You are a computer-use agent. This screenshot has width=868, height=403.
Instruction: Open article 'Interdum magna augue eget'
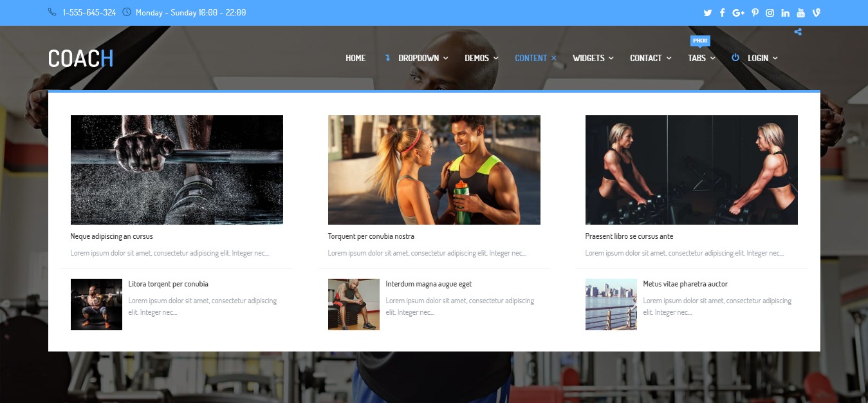click(x=429, y=284)
